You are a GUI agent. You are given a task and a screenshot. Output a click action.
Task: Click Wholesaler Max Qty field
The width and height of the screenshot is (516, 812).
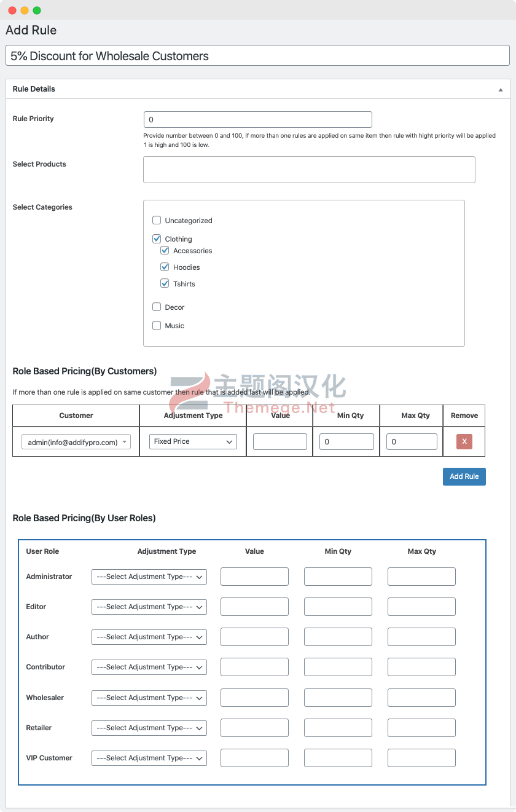point(421,698)
